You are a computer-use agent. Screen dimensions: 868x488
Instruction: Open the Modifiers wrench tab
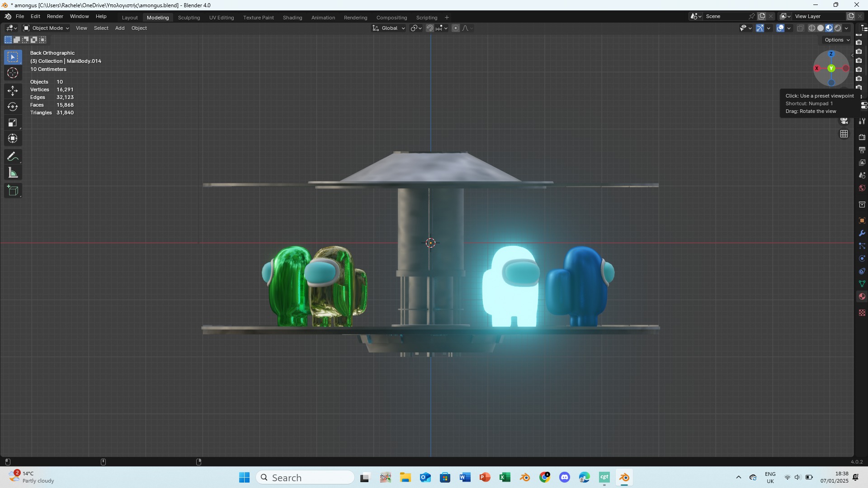(862, 233)
